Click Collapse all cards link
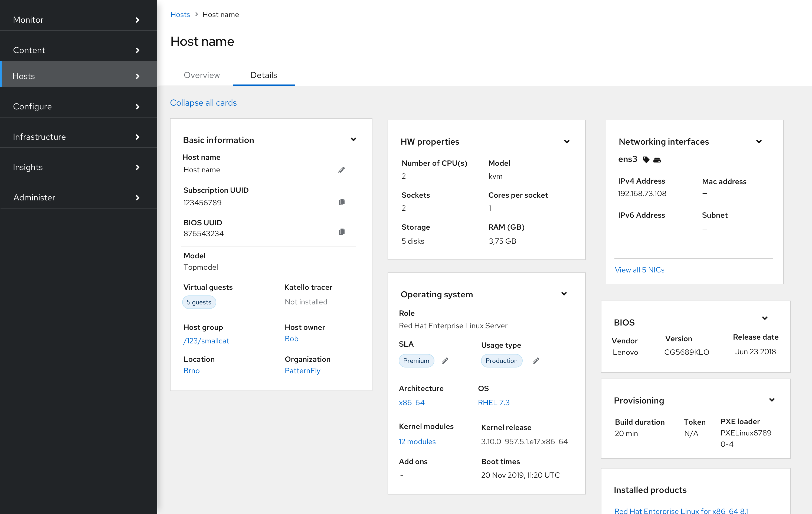This screenshot has height=514, width=812. [203, 103]
